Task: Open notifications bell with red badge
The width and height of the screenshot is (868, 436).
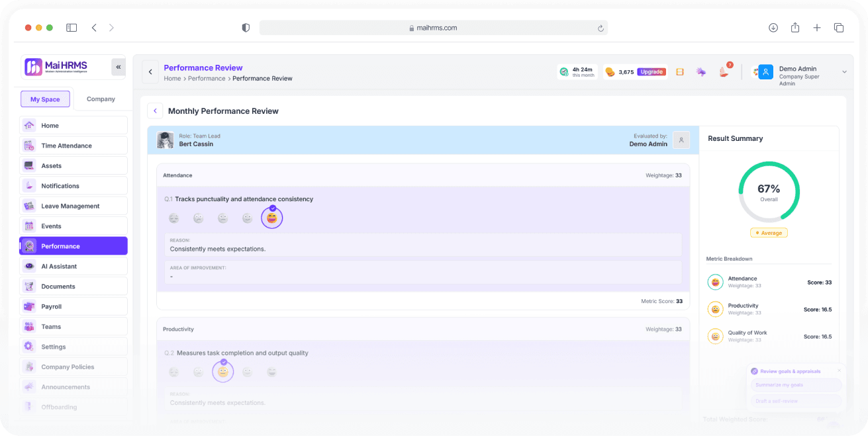Action: tap(724, 71)
